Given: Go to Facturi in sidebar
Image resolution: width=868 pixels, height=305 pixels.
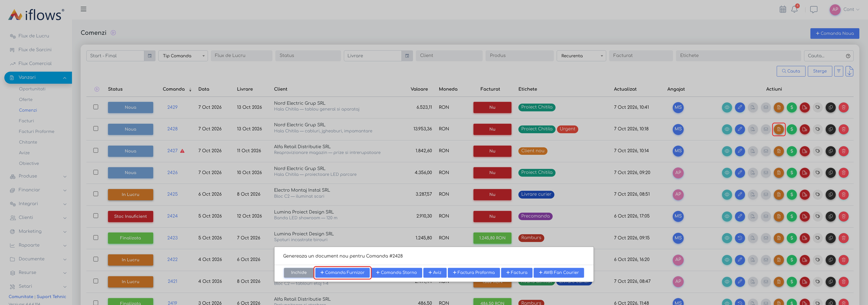Looking at the screenshot, I should 26,121.
